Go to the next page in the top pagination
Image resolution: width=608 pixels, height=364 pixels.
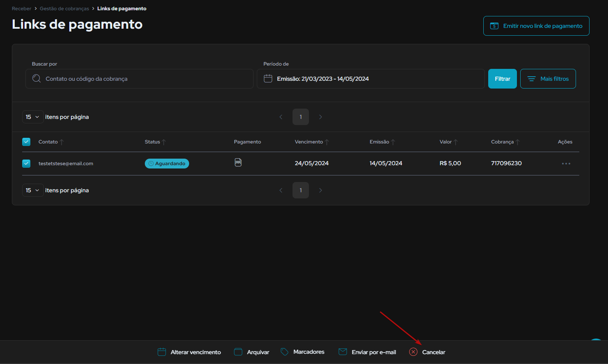tap(320, 117)
